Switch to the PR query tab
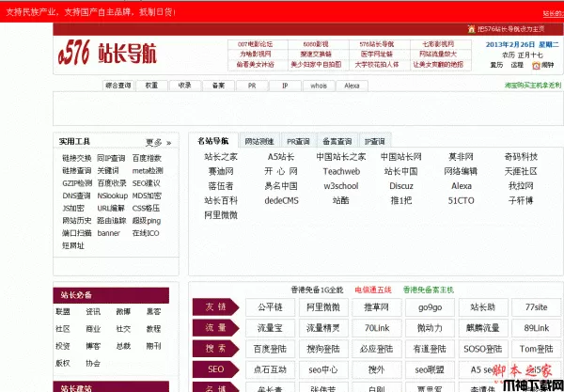564x392 pixels. pos(252,86)
